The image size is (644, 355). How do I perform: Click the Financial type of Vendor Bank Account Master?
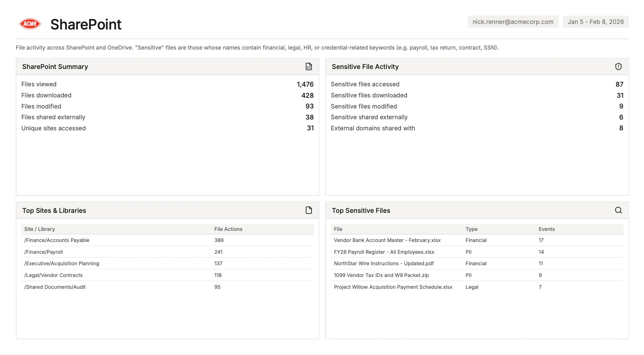point(476,240)
